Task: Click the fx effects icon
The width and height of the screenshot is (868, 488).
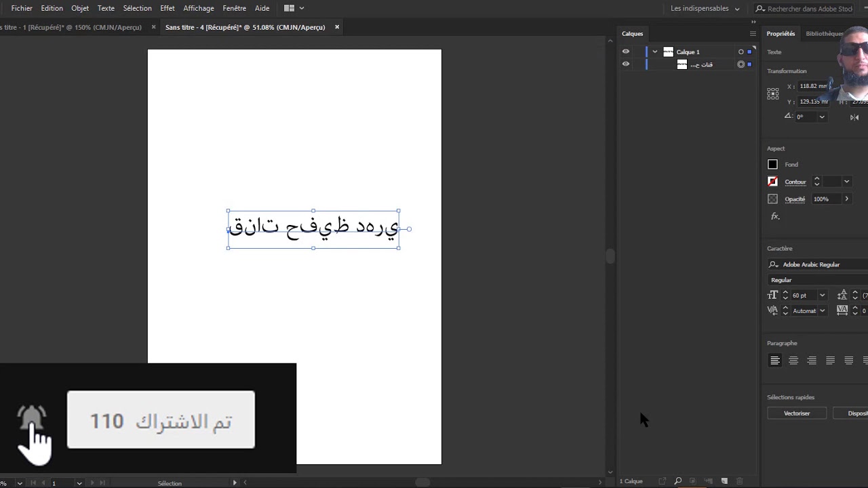Action: point(775,216)
